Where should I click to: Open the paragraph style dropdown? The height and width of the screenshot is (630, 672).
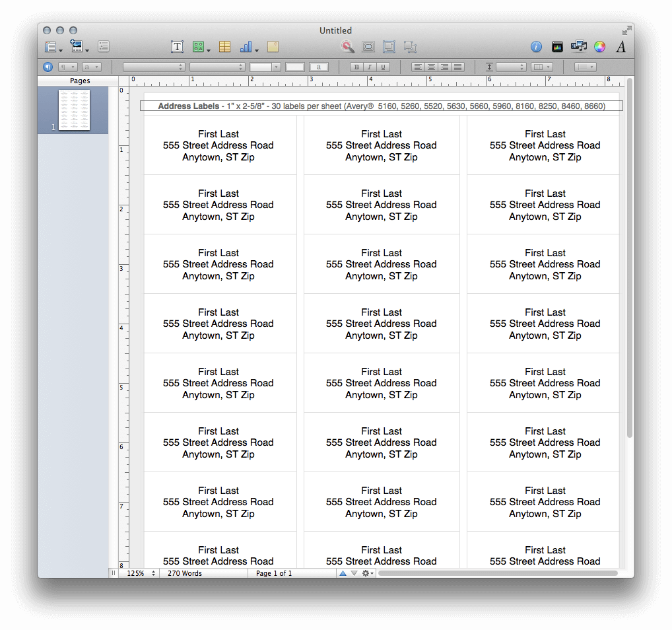click(x=68, y=67)
